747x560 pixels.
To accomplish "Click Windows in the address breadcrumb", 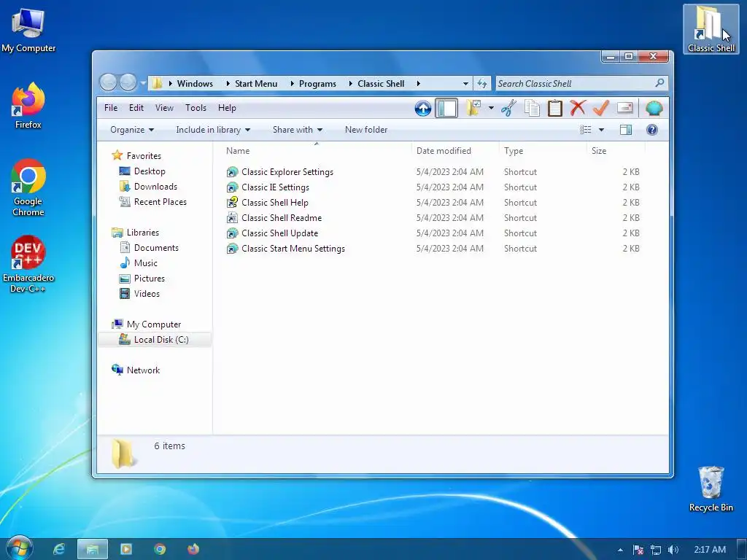I will point(195,84).
